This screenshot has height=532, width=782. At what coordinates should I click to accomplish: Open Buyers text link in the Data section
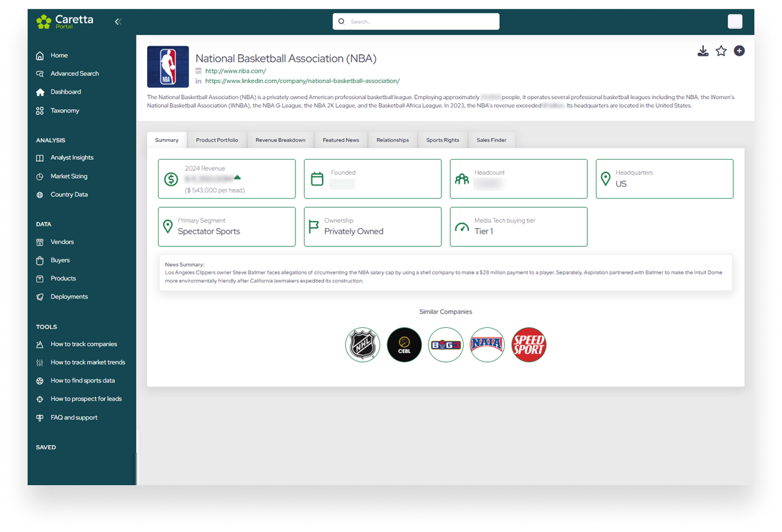click(x=60, y=261)
